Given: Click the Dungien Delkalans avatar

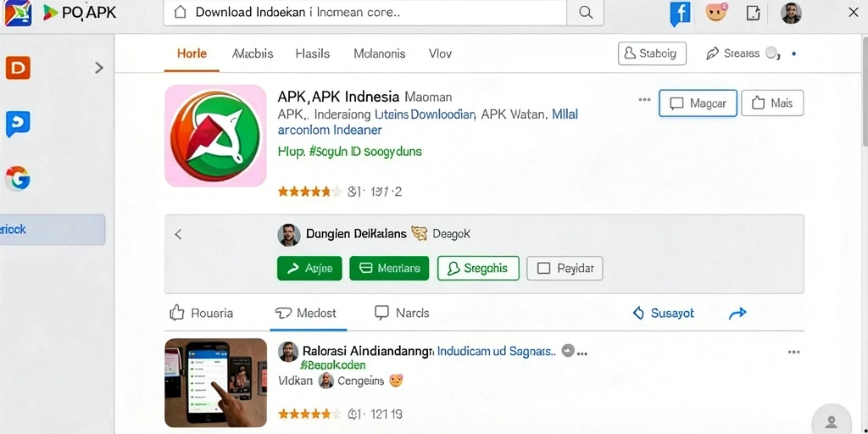Looking at the screenshot, I should pos(289,235).
